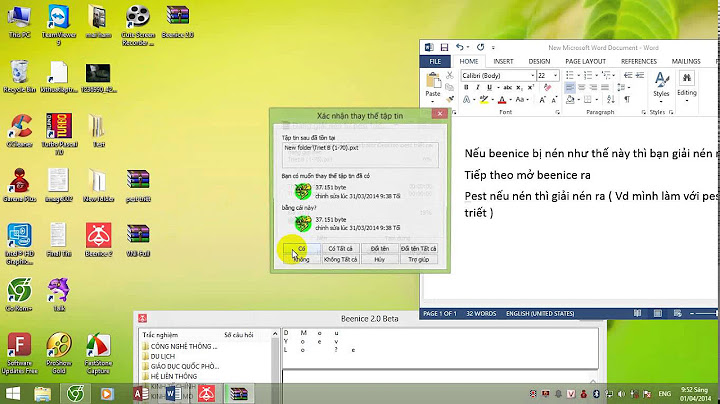The image size is (720, 404).
Task: Open the Customize Quick Access Toolbar dropdown
Action: coord(493,47)
